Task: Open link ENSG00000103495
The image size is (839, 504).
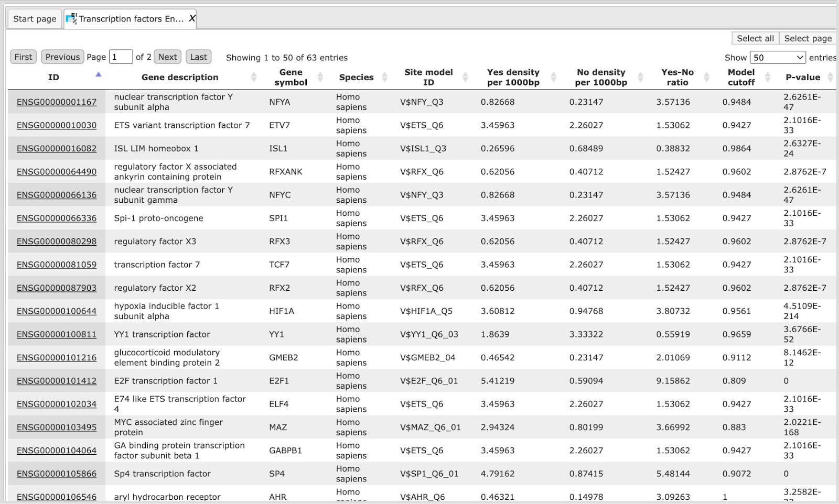Action: click(57, 427)
